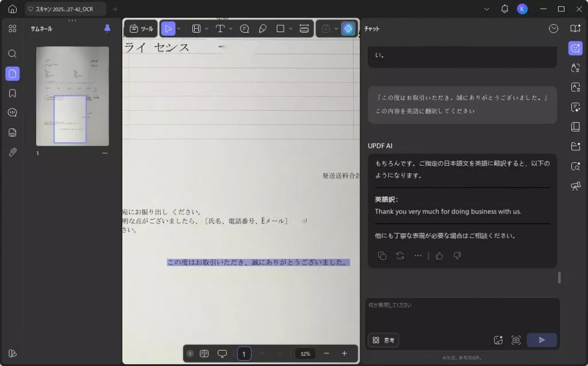Expand the selection tool dropdown arrow
This screenshot has width=588, height=366.
tap(179, 28)
